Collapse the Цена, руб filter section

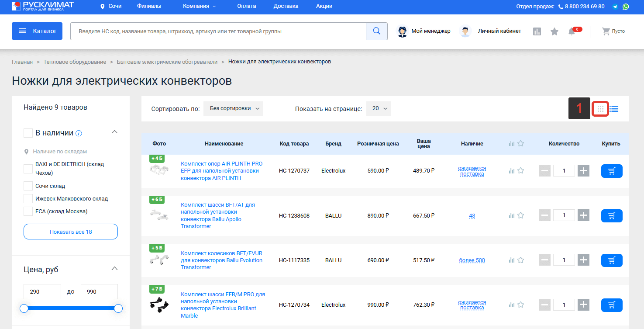115,268
